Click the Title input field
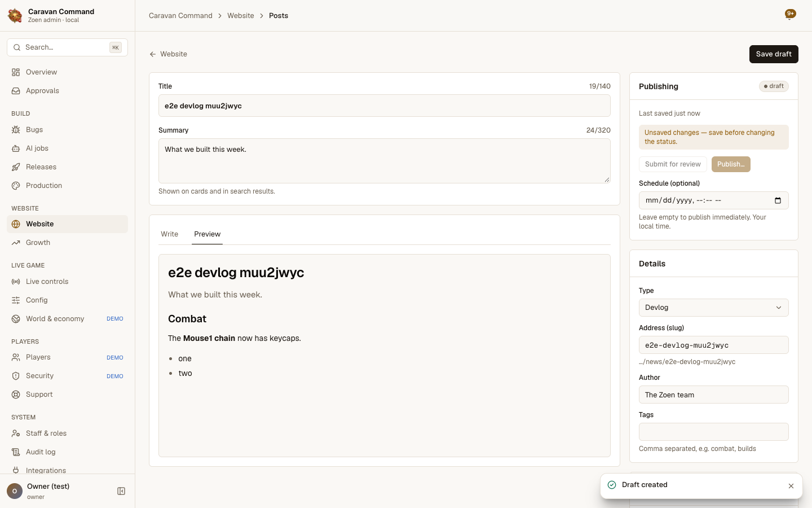Image resolution: width=812 pixels, height=508 pixels. click(x=385, y=106)
